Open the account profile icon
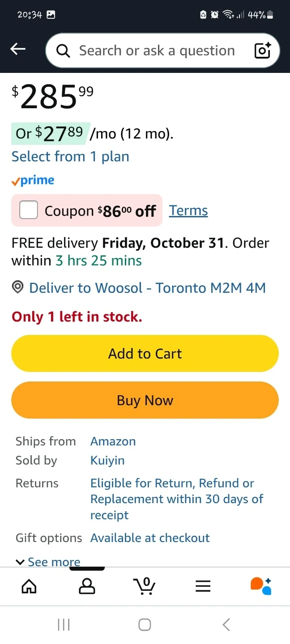Image resolution: width=290 pixels, height=644 pixels. [87, 586]
